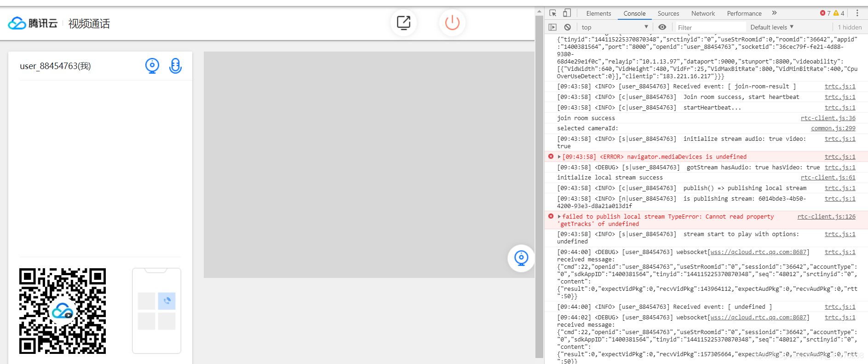Click the QR code image
The height and width of the screenshot is (364, 868).
(x=63, y=311)
